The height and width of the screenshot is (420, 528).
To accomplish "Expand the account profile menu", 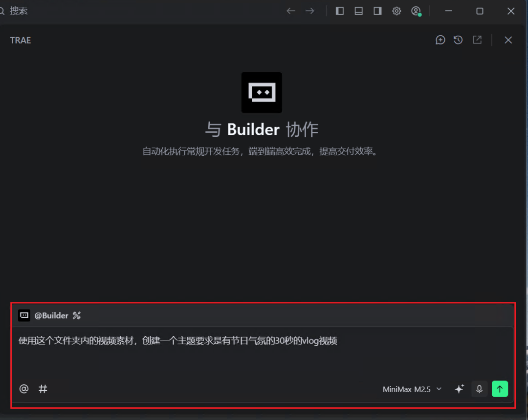I will click(x=416, y=11).
